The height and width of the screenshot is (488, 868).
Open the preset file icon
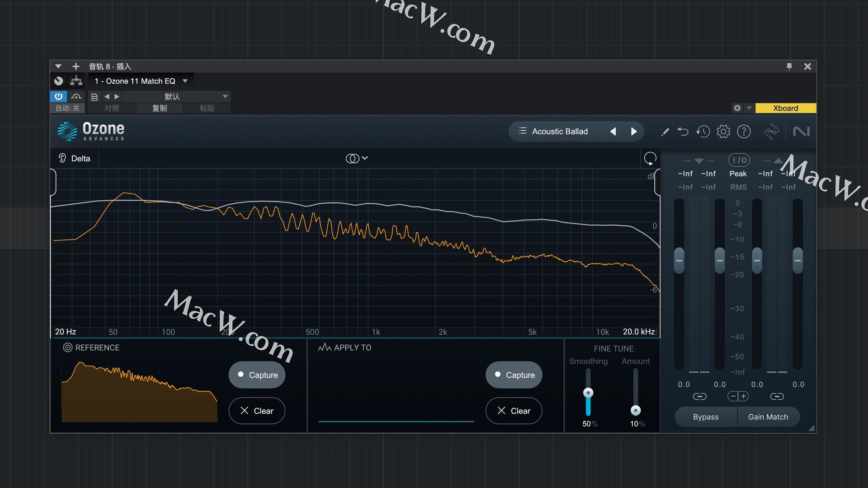point(94,97)
